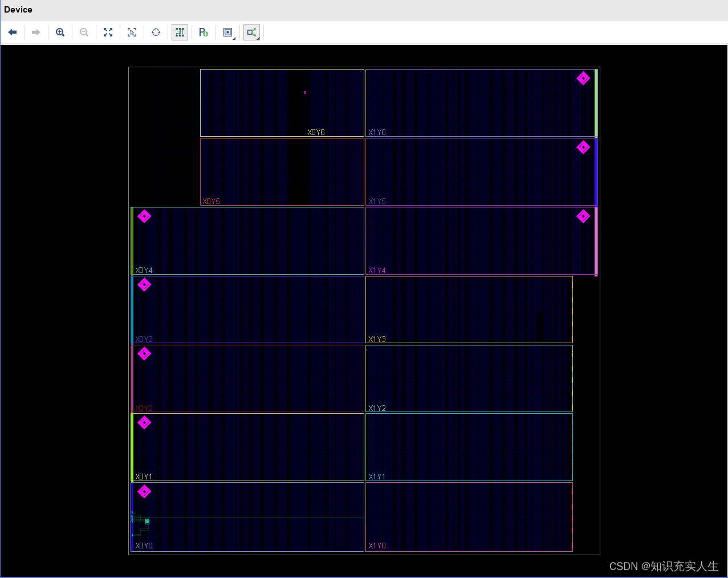Enable Auto-fit Selection crosshair icon
Screen dimensions: 728x578
156,32
